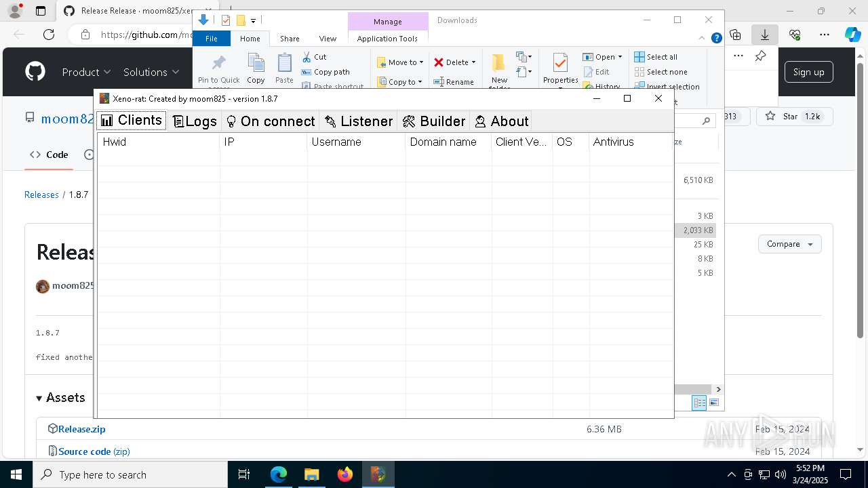Open the Code tab on GitHub
868x488 pixels.
tap(49, 155)
